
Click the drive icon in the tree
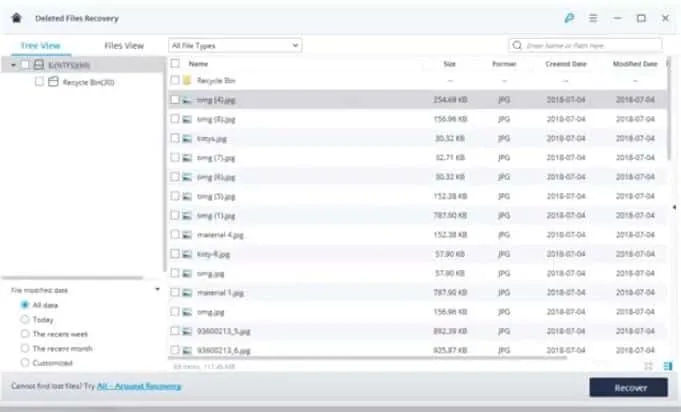click(39, 65)
